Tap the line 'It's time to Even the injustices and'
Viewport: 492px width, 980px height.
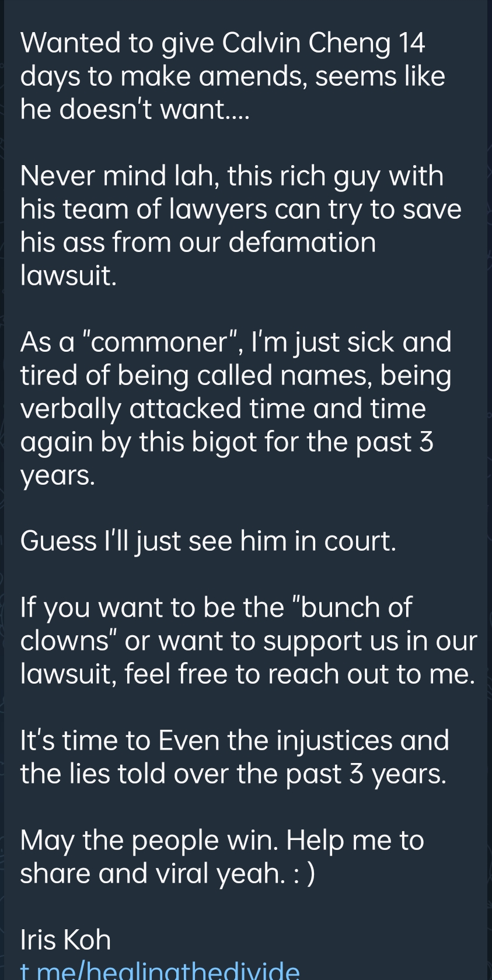235,741
